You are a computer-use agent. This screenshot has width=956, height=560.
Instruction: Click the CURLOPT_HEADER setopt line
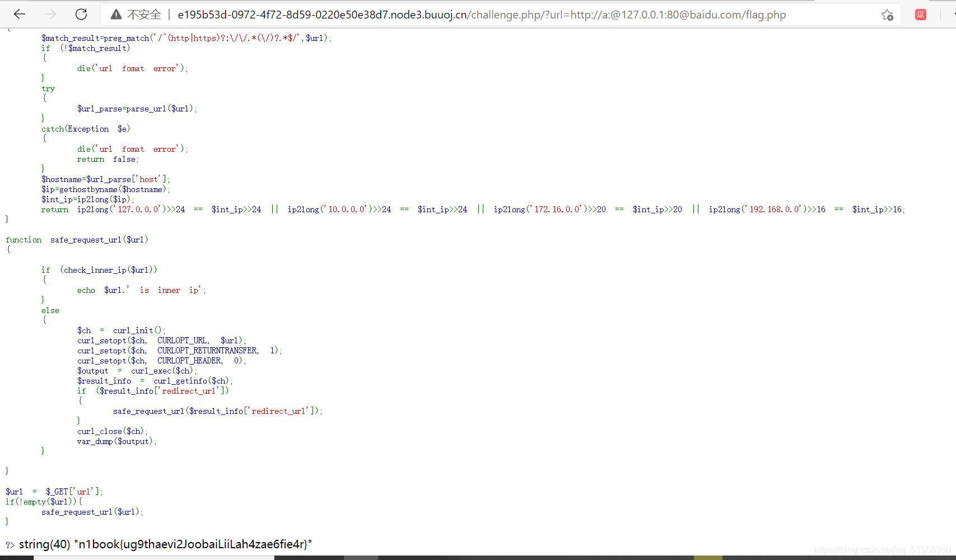[162, 361]
